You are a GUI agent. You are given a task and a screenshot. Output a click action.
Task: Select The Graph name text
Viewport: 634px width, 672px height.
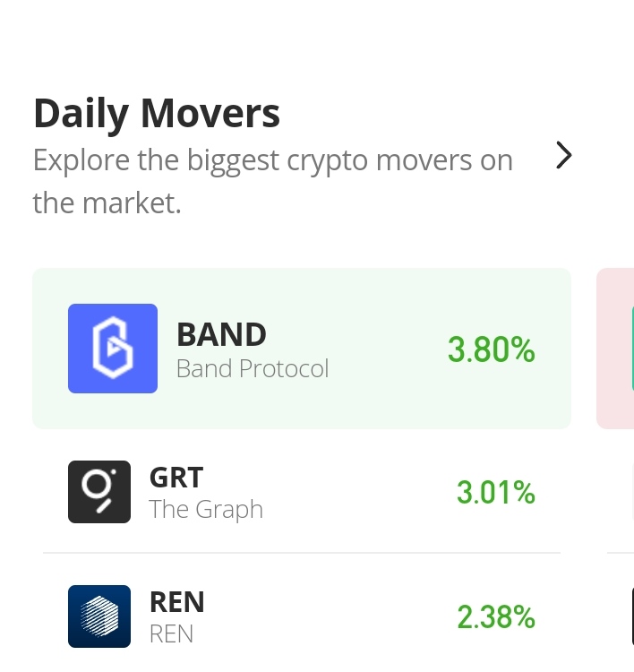tap(206, 509)
